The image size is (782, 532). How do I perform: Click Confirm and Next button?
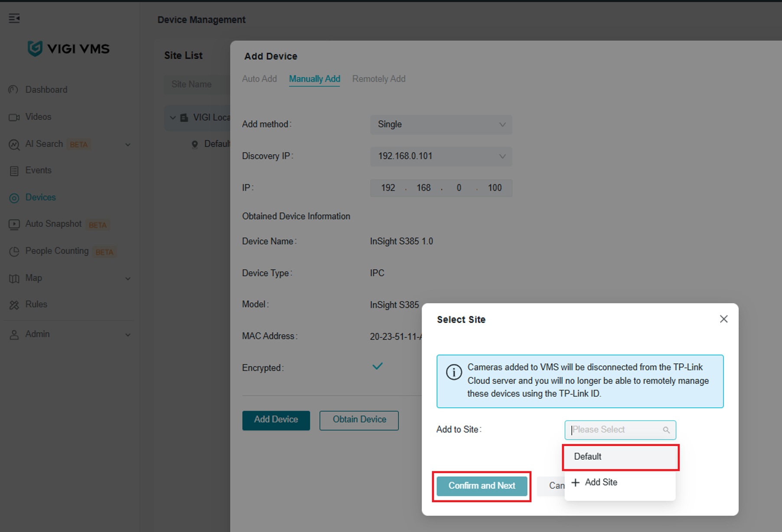click(x=482, y=486)
